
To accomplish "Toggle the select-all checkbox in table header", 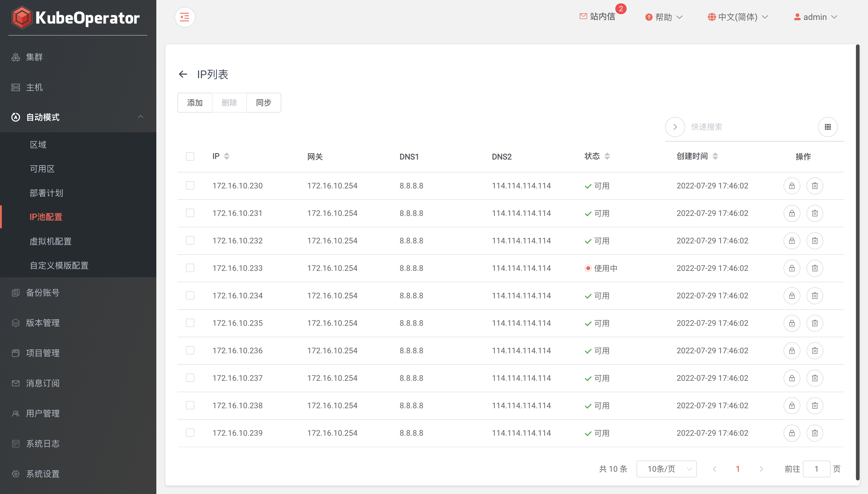I will (x=190, y=156).
